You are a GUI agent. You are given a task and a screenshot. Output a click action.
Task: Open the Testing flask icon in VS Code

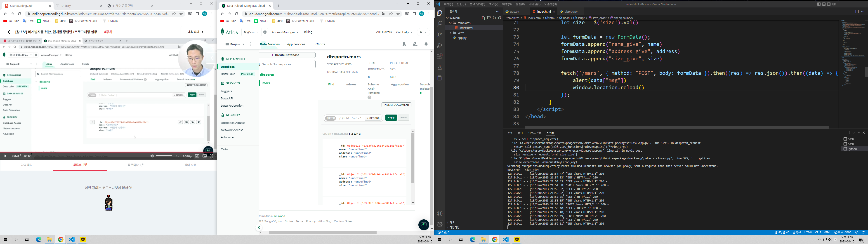click(x=439, y=67)
